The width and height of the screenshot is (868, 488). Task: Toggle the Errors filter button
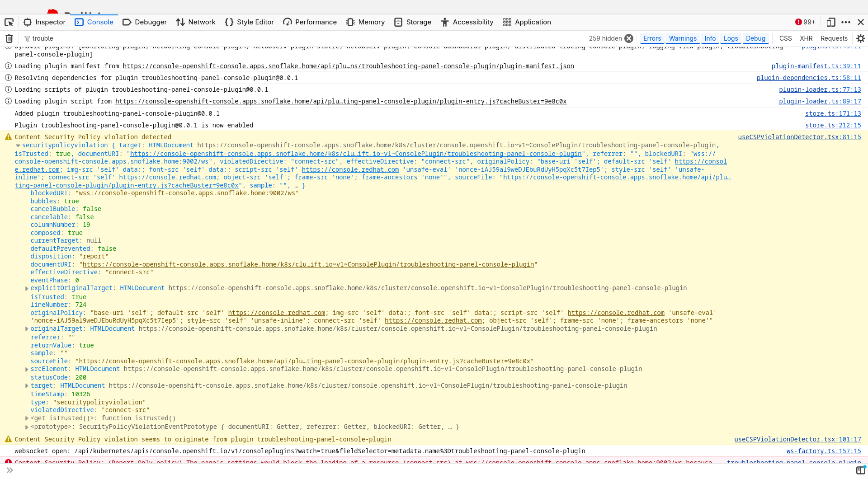[652, 38]
